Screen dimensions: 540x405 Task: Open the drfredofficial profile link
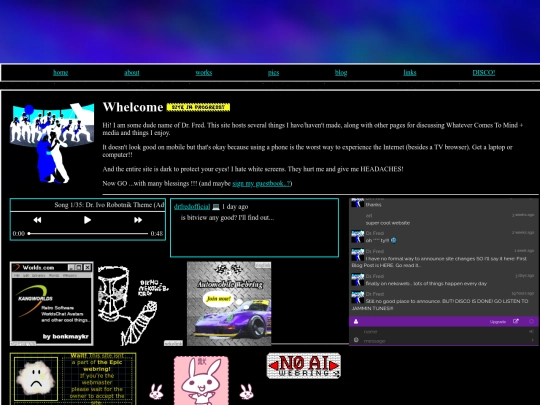192,207
